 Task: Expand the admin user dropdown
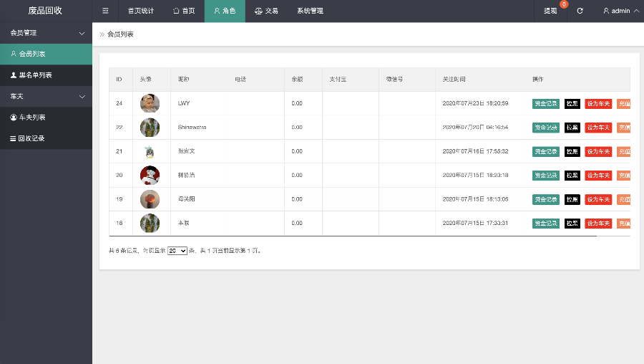coord(620,11)
